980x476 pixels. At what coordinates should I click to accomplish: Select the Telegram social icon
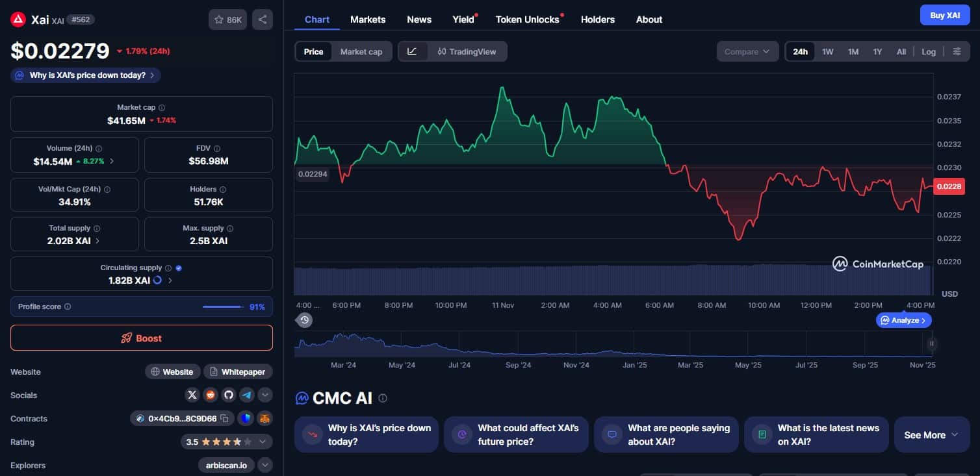tap(246, 395)
